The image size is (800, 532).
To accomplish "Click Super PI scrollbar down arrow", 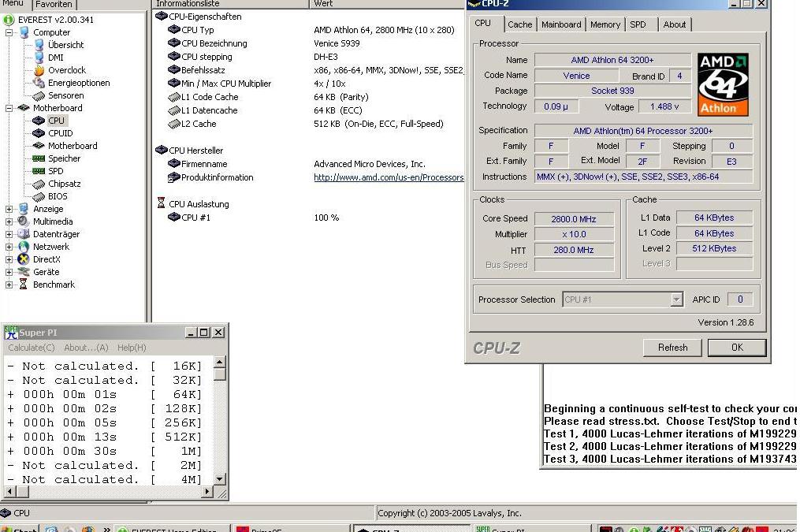I will pos(219,478).
